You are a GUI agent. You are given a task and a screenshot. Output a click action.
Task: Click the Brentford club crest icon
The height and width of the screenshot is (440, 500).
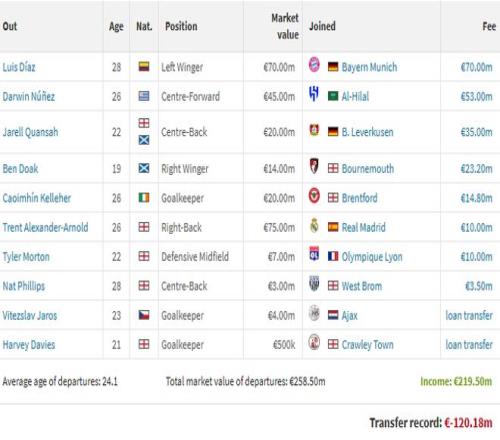point(314,196)
